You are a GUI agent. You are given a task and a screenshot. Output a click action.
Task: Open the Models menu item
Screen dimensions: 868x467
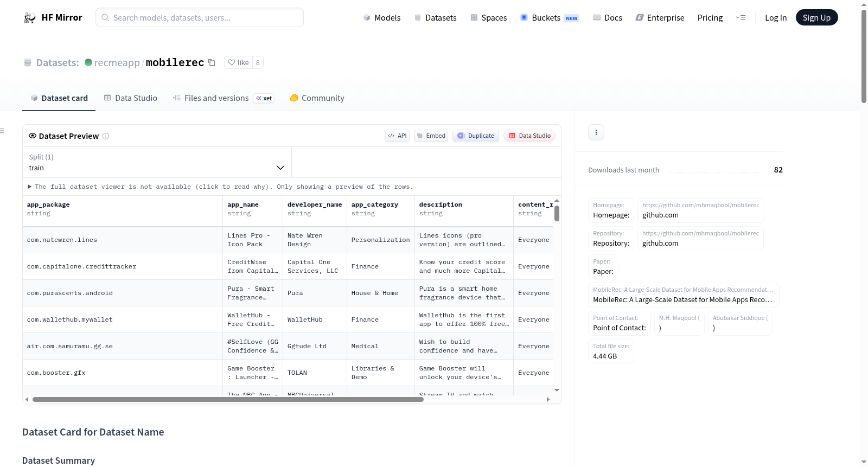382,18
